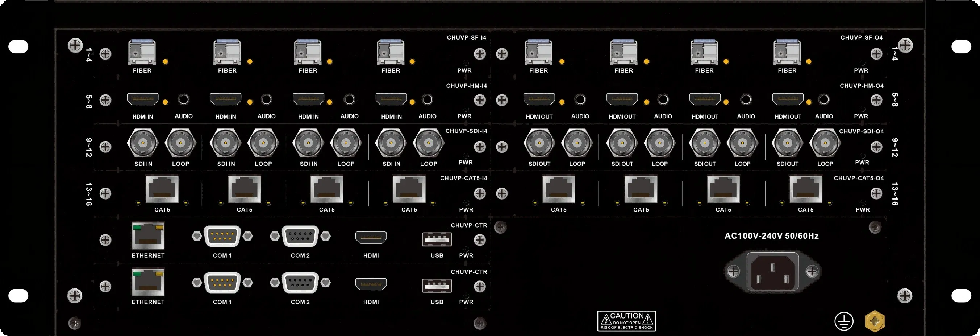This screenshot has width=980, height=336.
Task: Click the CAUTION electric shock warning label
Action: click(x=626, y=321)
